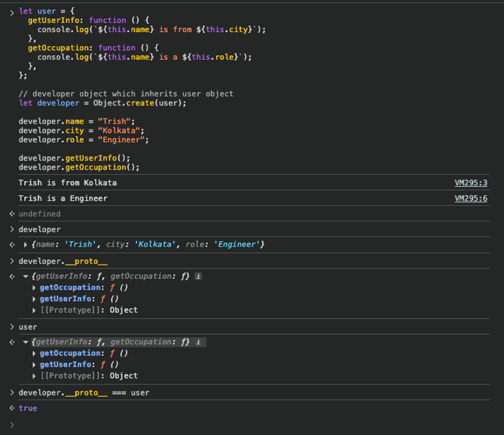Expand [[Prototype]] under the user result
The image size is (504, 435).
[x=35, y=376]
